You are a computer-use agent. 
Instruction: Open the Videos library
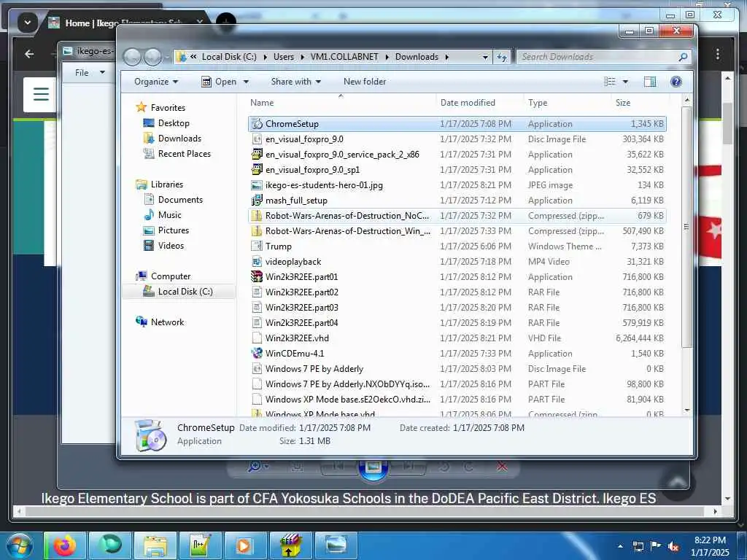(171, 246)
